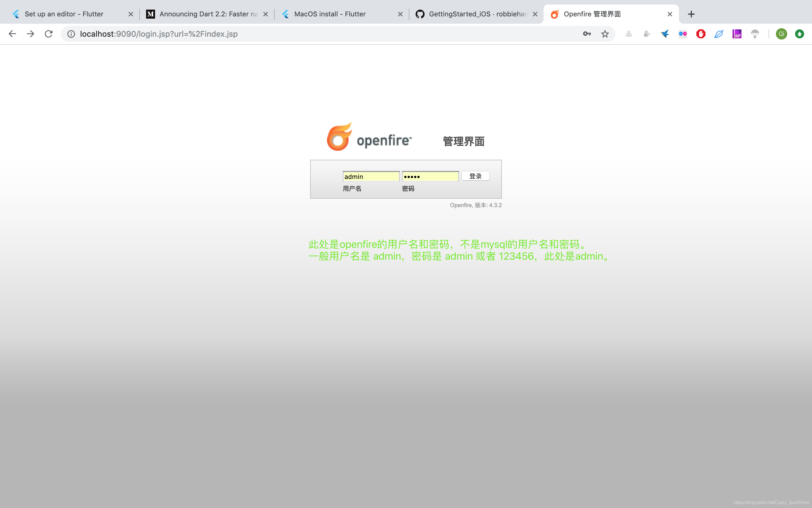Open the blue bird extension

pyautogui.click(x=665, y=34)
